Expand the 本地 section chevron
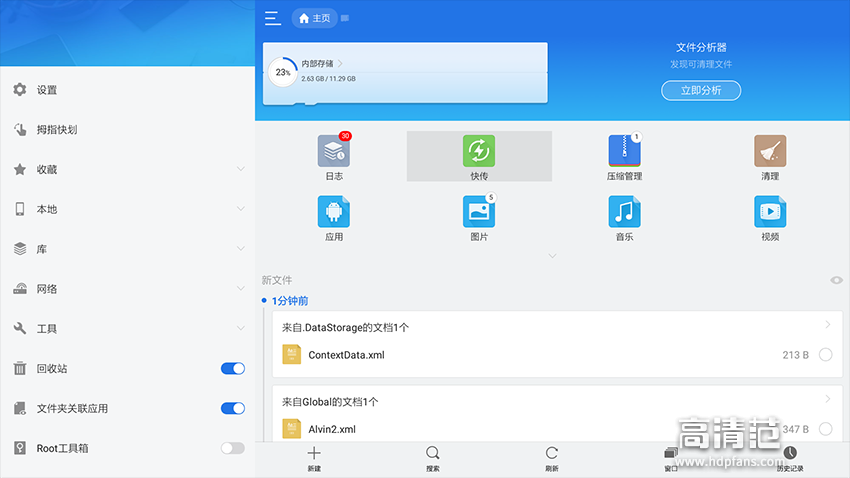 (x=241, y=209)
